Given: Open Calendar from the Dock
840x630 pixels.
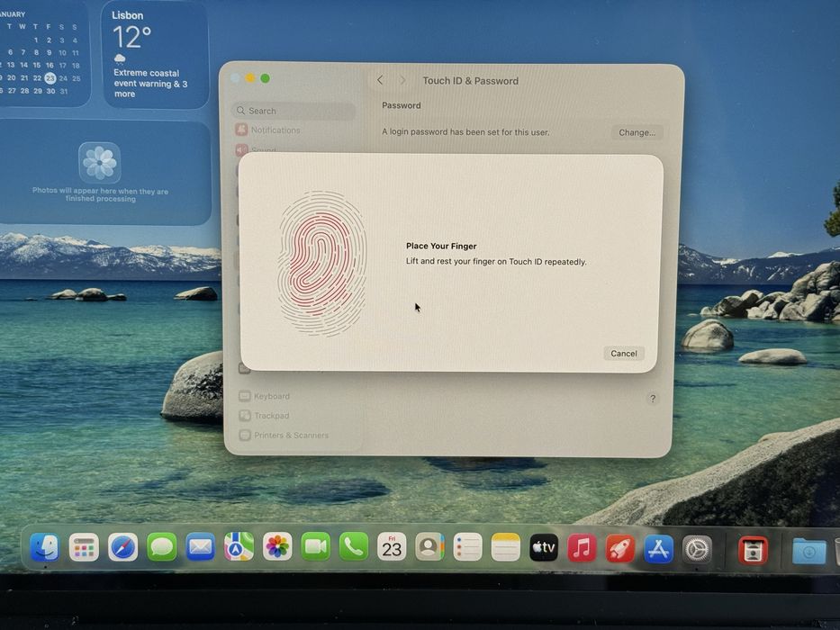Looking at the screenshot, I should pos(392,547).
